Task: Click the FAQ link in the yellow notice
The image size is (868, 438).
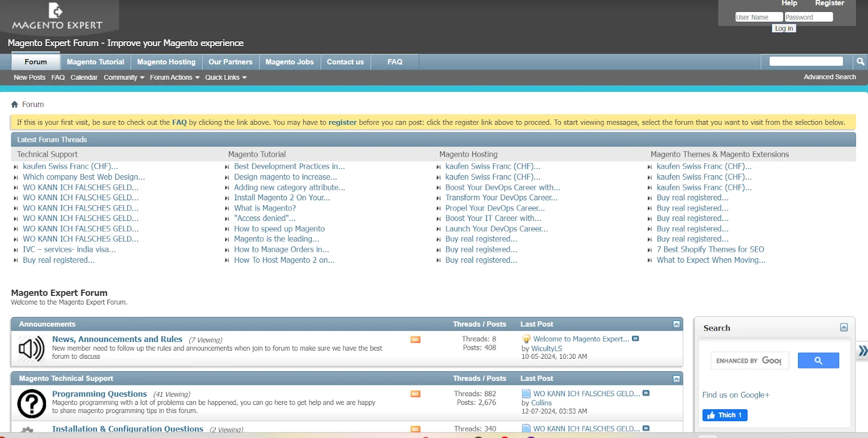Action: [179, 123]
